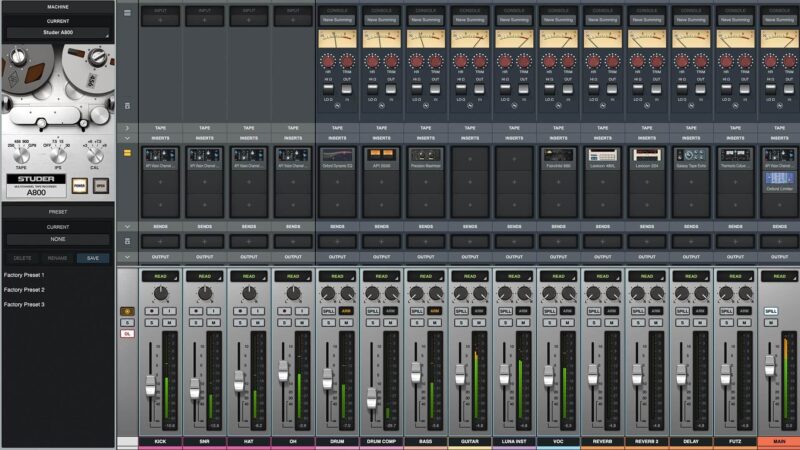This screenshot has height=450, width=800.
Task: Click the SAVE preset button
Action: (93, 257)
